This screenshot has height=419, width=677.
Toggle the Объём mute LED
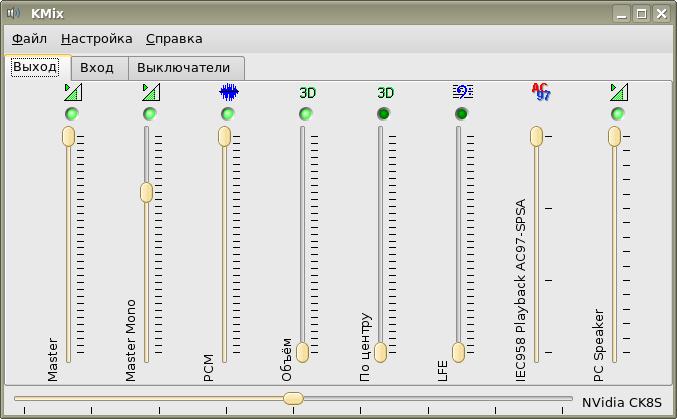click(x=306, y=114)
